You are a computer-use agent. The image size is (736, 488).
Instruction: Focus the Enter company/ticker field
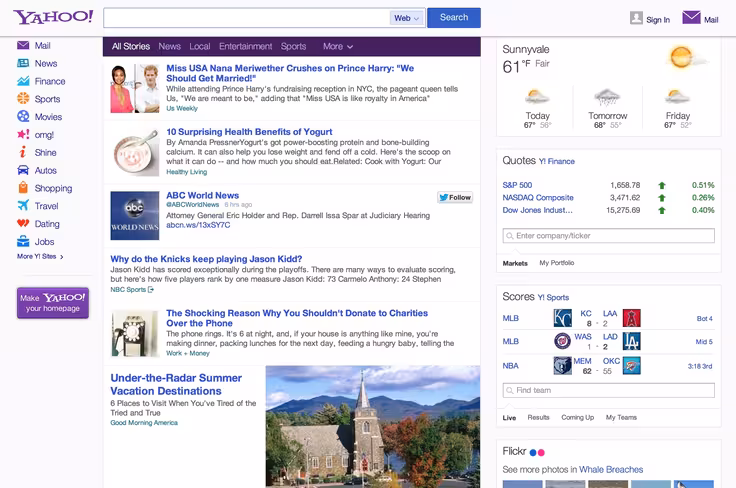pyautogui.click(x=608, y=236)
